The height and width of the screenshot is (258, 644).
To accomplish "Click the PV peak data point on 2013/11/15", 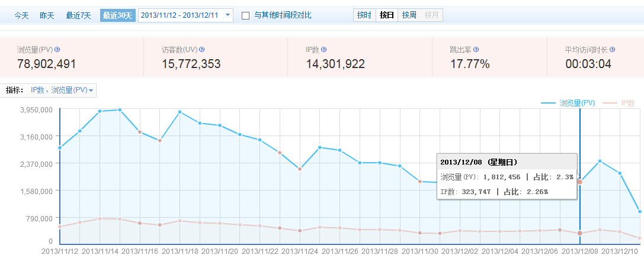I will pyautogui.click(x=120, y=110).
